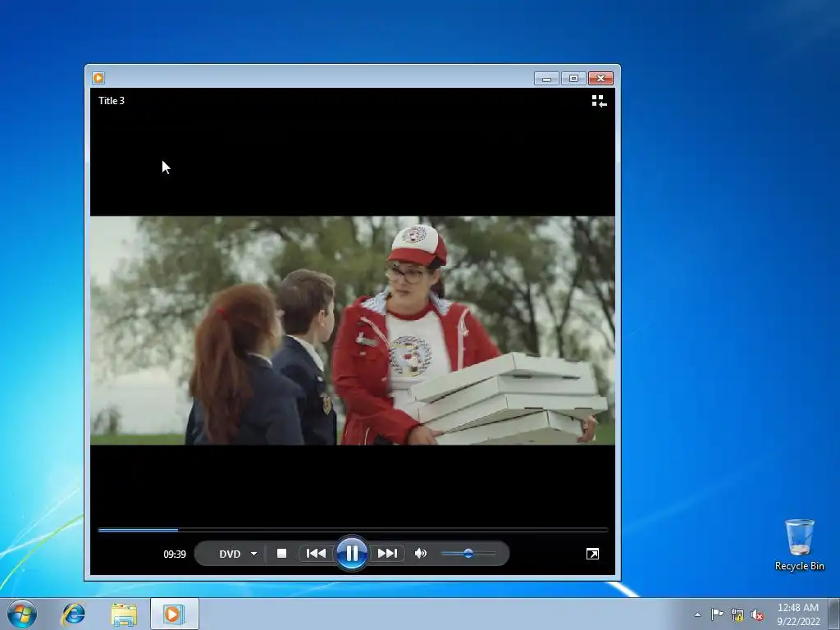
Task: Show hidden system tray icons
Action: coord(697,614)
